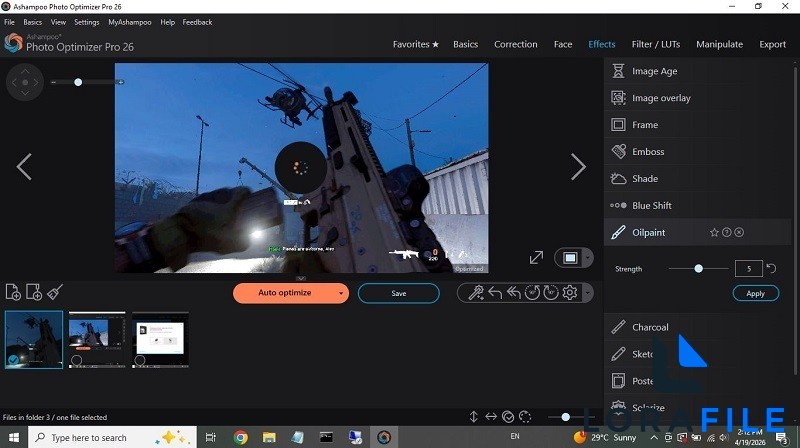800x448 pixels.
Task: Adjust the Strength slider handle
Action: (x=698, y=268)
